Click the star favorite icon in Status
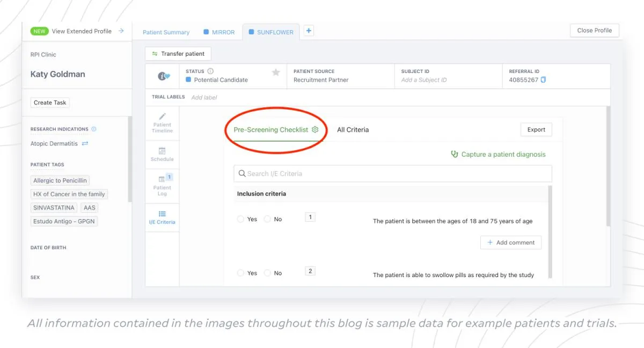The width and height of the screenshot is (644, 348). pyautogui.click(x=276, y=73)
